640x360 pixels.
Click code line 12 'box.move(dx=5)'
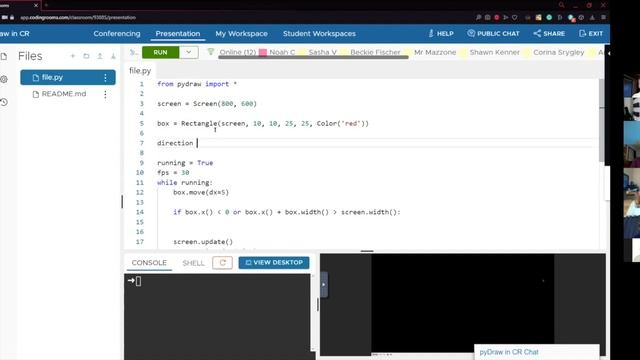201,192
